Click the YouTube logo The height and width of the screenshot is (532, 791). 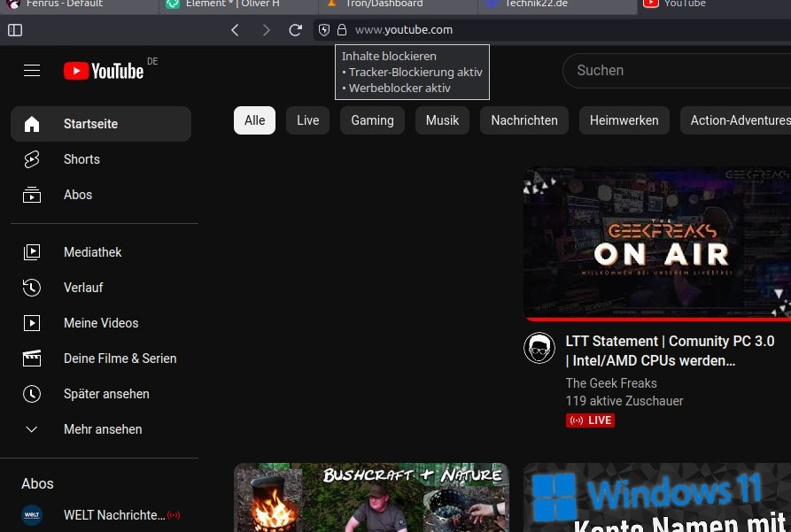(x=104, y=71)
